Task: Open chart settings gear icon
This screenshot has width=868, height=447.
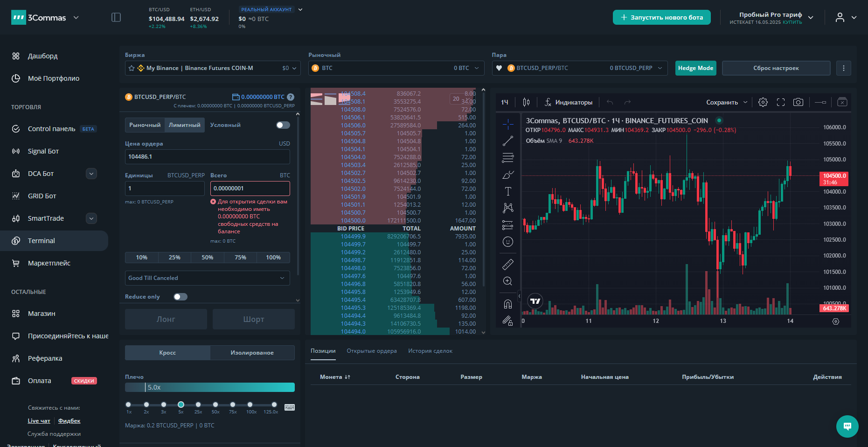Action: point(763,102)
